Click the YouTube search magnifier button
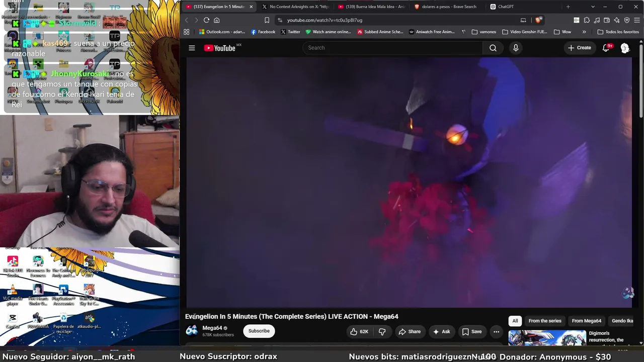Screen dimensions: 644x362 [493, 48]
